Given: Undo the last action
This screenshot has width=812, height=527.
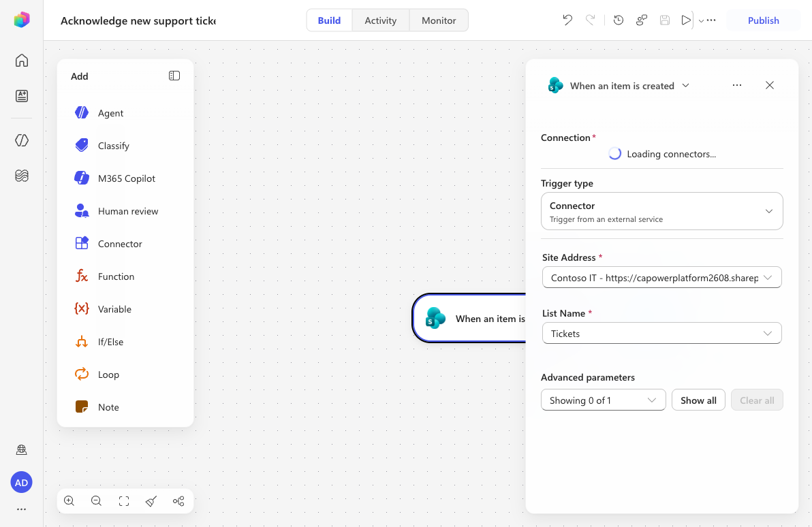Looking at the screenshot, I should [567, 20].
